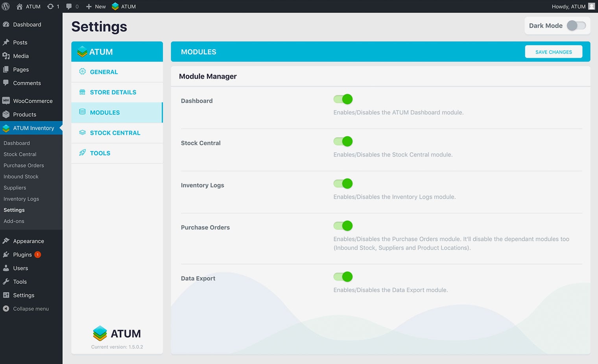The image size is (598, 364).
Task: Click the user avatar next to Howdy, ATUM
Action: click(x=591, y=6)
